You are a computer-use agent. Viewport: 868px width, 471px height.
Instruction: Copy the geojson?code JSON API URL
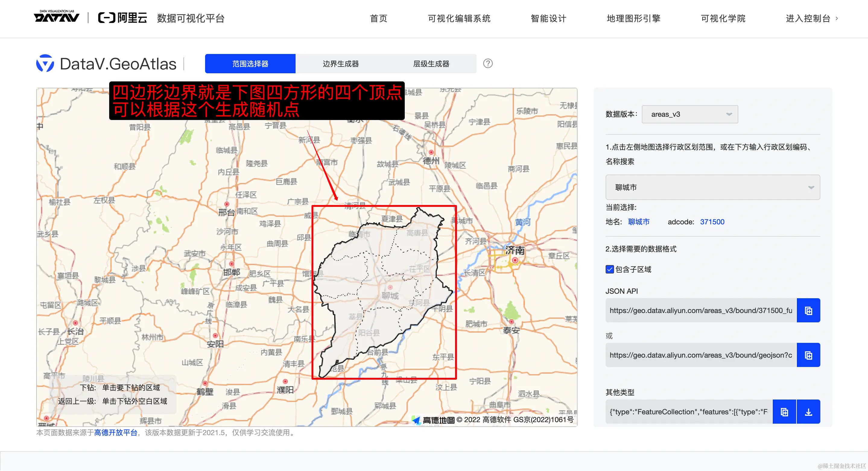point(808,355)
